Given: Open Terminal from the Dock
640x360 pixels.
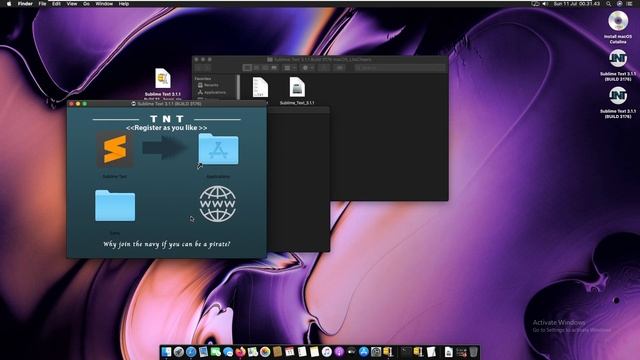Looking at the screenshot, I should (406, 351).
